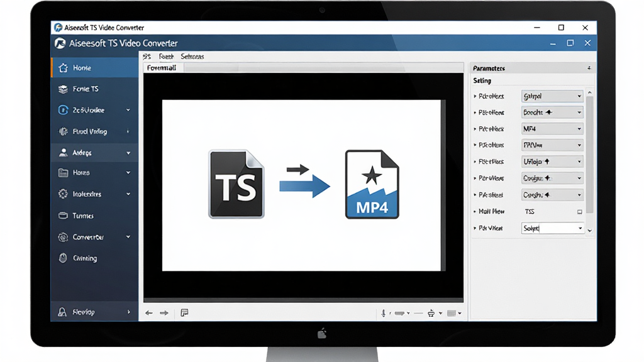This screenshot has height=362, width=644.
Task: Click the Parameters scrollbar down arrow
Action: tap(590, 231)
